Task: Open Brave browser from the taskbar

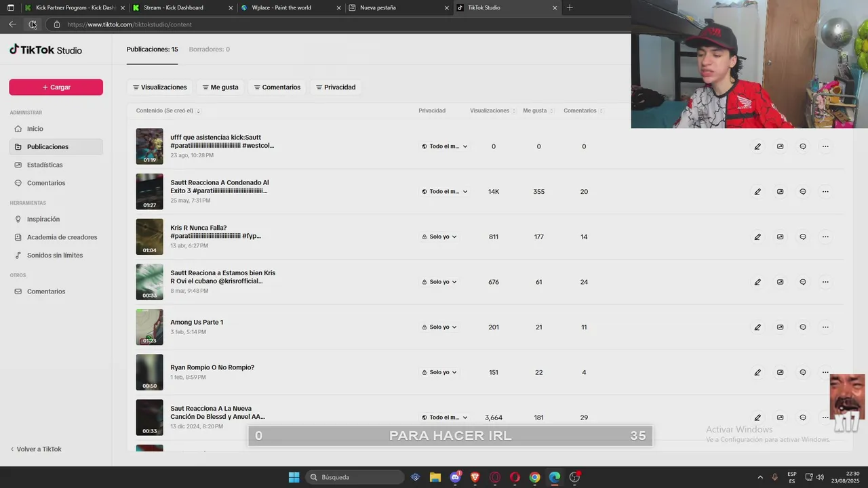Action: 475,477
